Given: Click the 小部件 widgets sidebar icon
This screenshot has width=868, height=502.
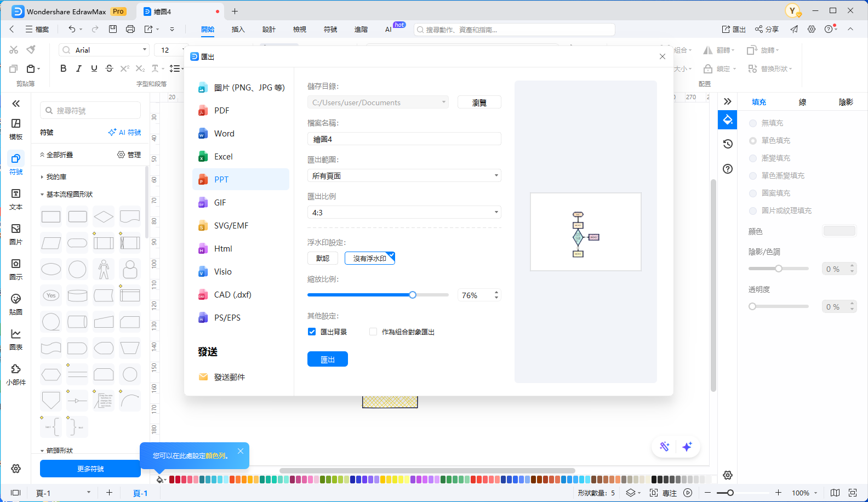Looking at the screenshot, I should click(x=16, y=374).
